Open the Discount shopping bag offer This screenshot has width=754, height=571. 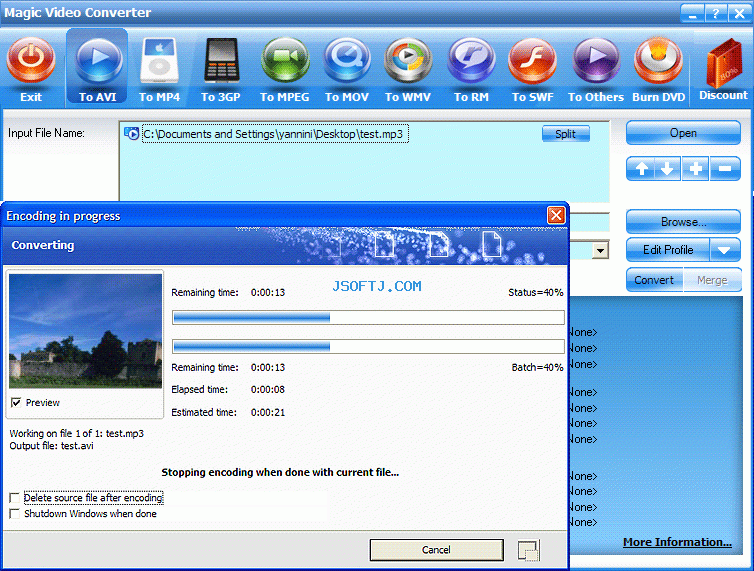(x=724, y=63)
